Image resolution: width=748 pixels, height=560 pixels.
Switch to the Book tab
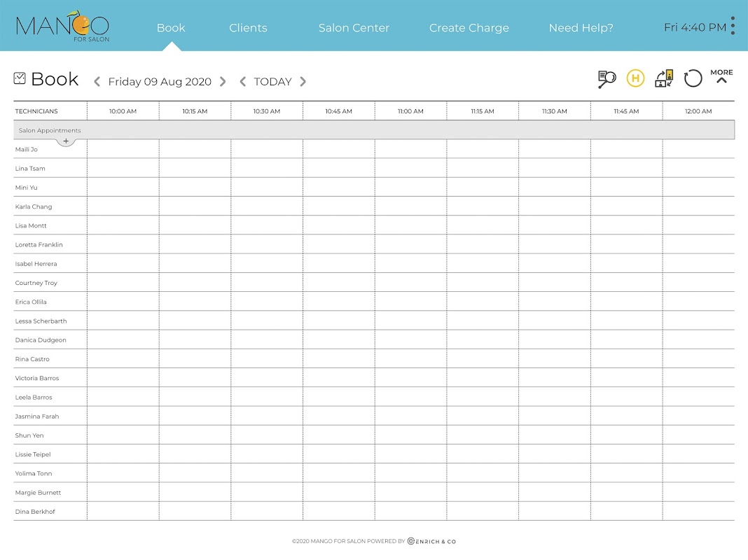pyautogui.click(x=171, y=27)
